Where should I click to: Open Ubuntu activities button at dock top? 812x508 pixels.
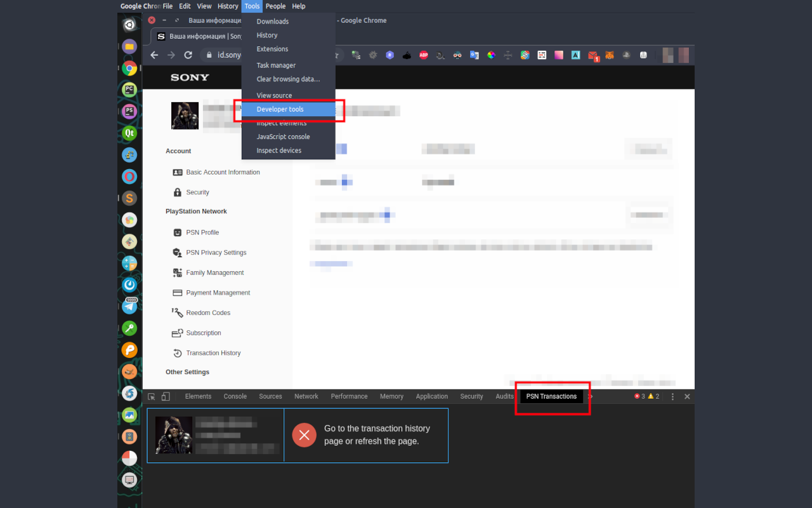[x=129, y=25]
